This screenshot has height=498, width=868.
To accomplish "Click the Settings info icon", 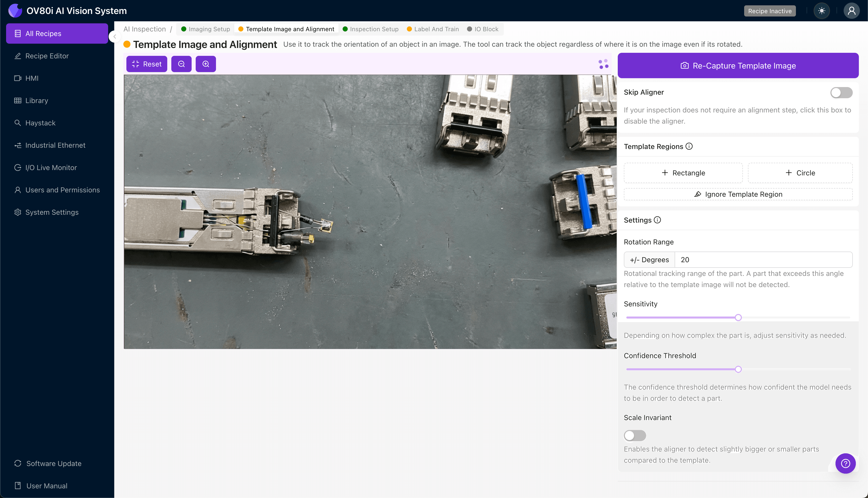I will point(657,220).
